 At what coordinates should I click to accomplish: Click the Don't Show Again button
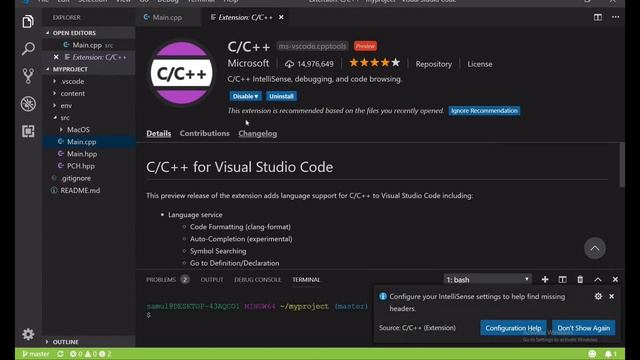[x=584, y=328]
